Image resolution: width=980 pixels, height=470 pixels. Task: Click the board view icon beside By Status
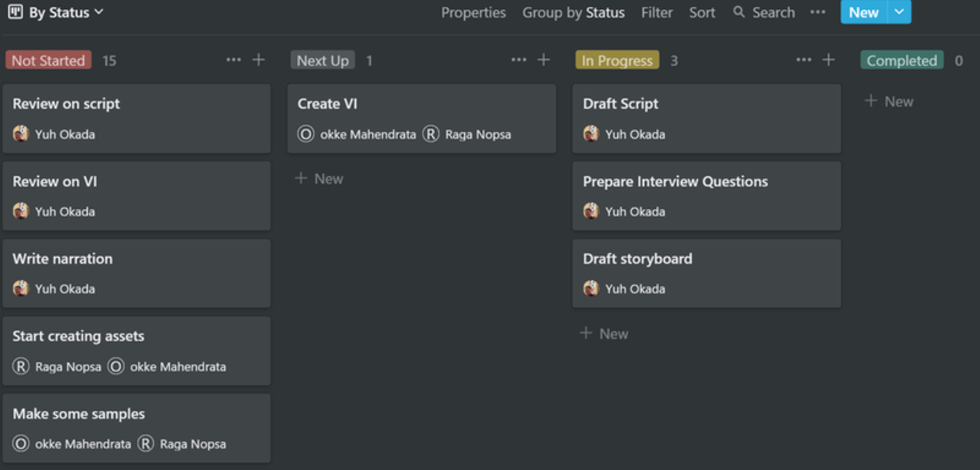[15, 12]
